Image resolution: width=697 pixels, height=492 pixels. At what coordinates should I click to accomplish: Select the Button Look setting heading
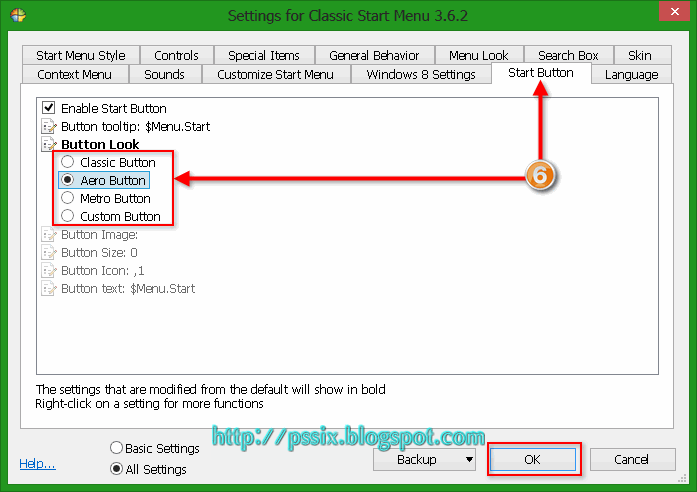click(100, 144)
